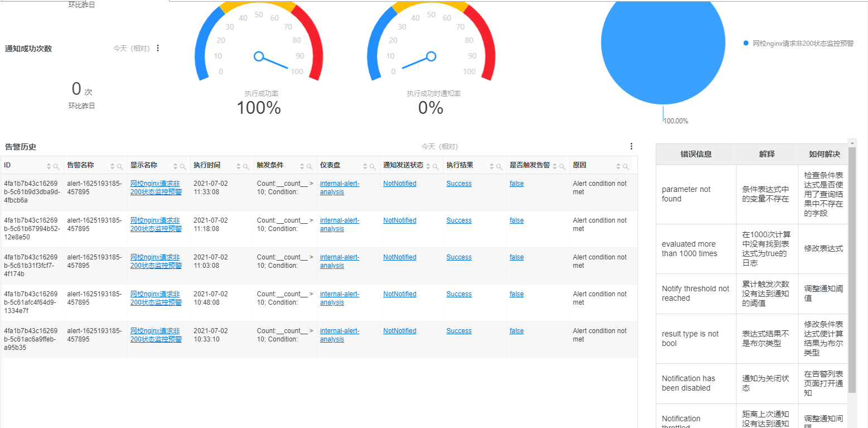Sort the 执行时间 column
868x428 pixels.
[238, 166]
